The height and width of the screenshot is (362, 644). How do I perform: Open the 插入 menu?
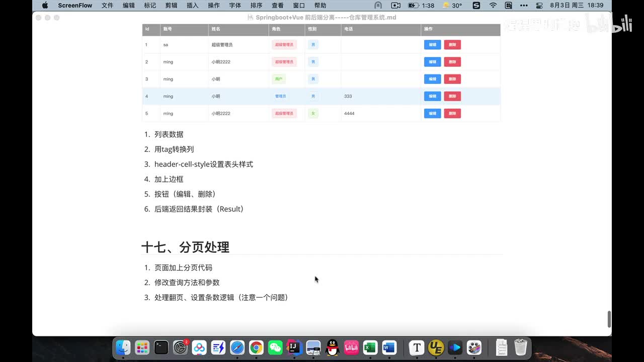(x=192, y=6)
